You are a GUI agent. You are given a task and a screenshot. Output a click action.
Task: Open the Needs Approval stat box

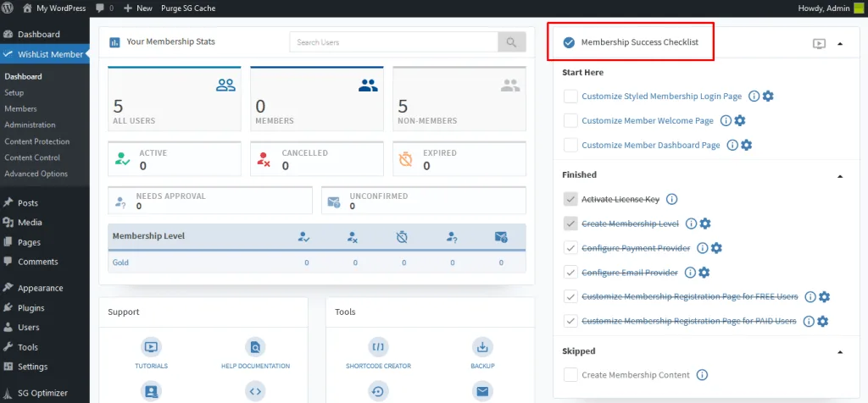click(210, 200)
